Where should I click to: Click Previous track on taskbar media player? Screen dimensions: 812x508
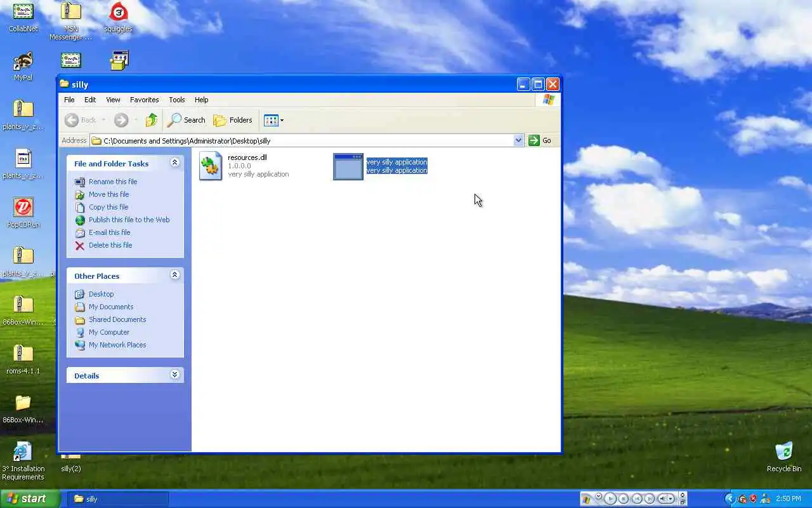coord(638,498)
